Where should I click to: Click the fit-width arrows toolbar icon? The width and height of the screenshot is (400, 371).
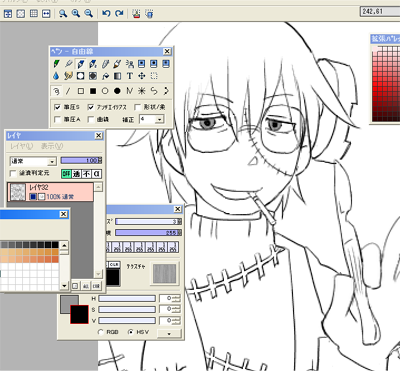(x=46, y=13)
